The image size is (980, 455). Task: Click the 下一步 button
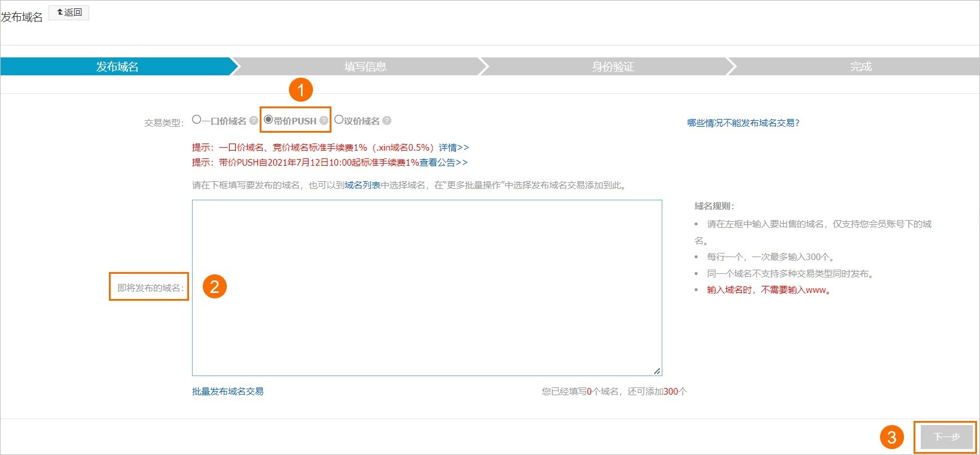[946, 437]
